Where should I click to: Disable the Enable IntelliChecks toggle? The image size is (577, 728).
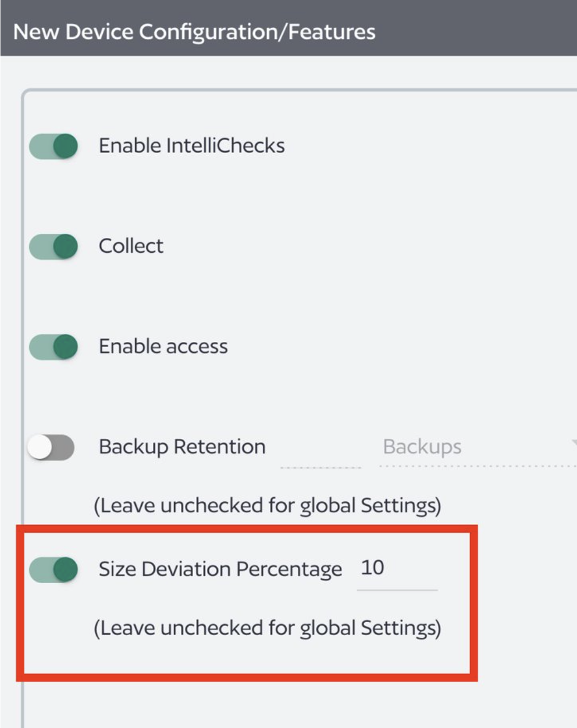[x=54, y=146]
